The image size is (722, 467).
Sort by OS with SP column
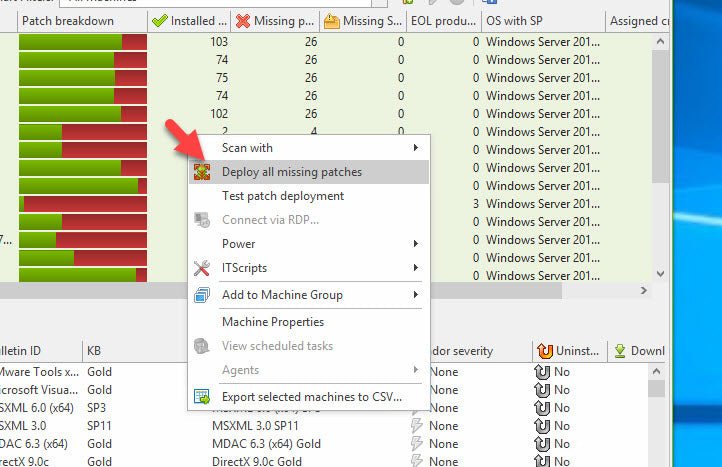(543, 21)
